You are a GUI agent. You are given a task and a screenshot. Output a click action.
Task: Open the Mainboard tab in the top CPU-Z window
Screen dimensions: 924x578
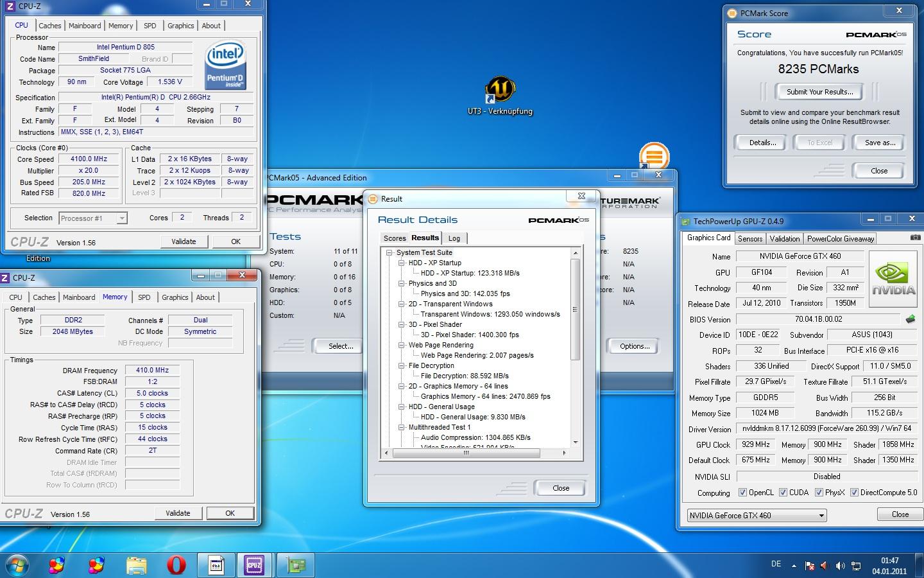[85, 26]
